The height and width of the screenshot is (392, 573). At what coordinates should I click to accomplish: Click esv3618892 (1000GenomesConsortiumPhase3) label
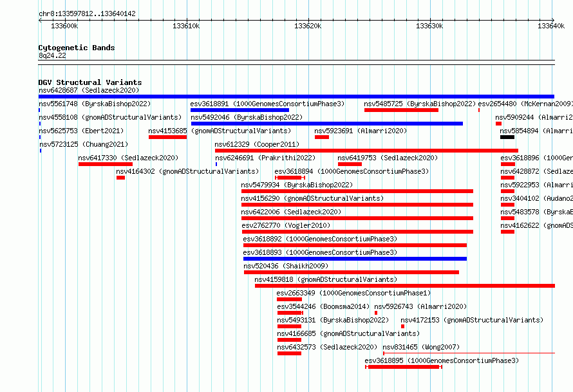320,239
